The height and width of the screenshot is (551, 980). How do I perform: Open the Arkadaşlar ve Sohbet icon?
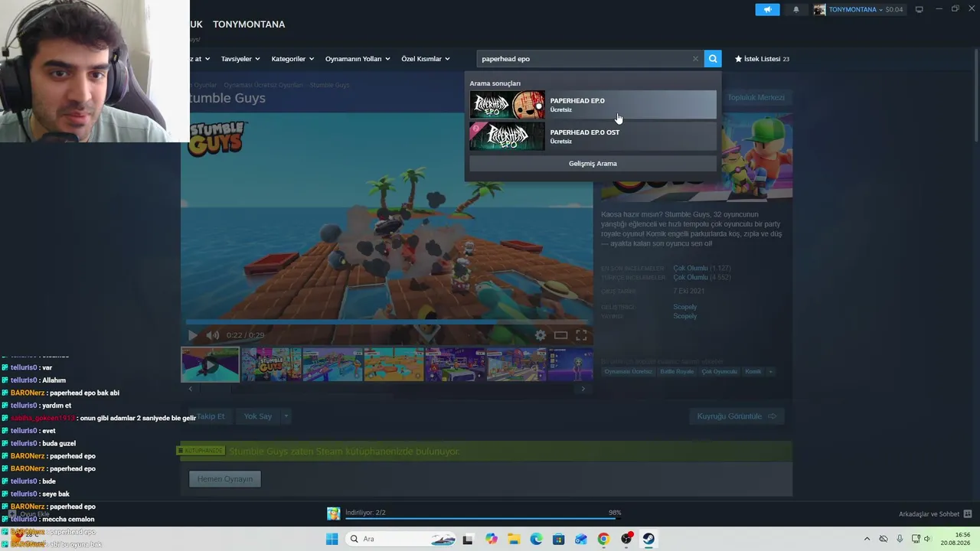(x=968, y=514)
